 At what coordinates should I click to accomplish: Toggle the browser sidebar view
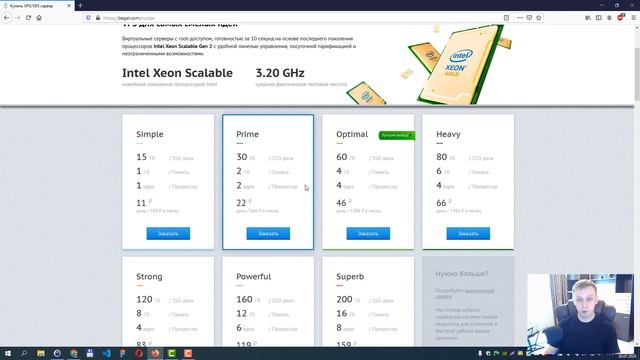point(598,18)
